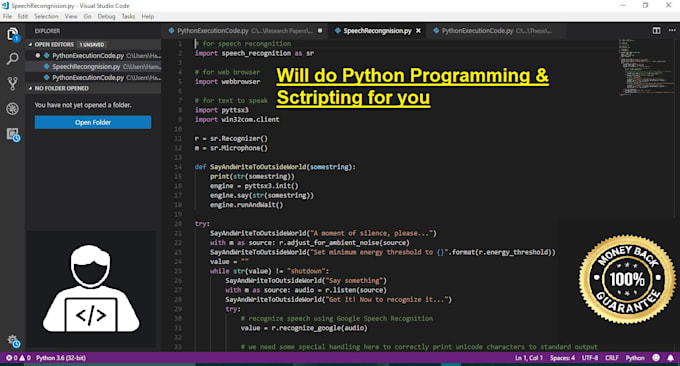Viewport: 680px width, 366px height.
Task: Place cursor on 'import speech_recognition as sr' line
Action: pyautogui.click(x=254, y=53)
